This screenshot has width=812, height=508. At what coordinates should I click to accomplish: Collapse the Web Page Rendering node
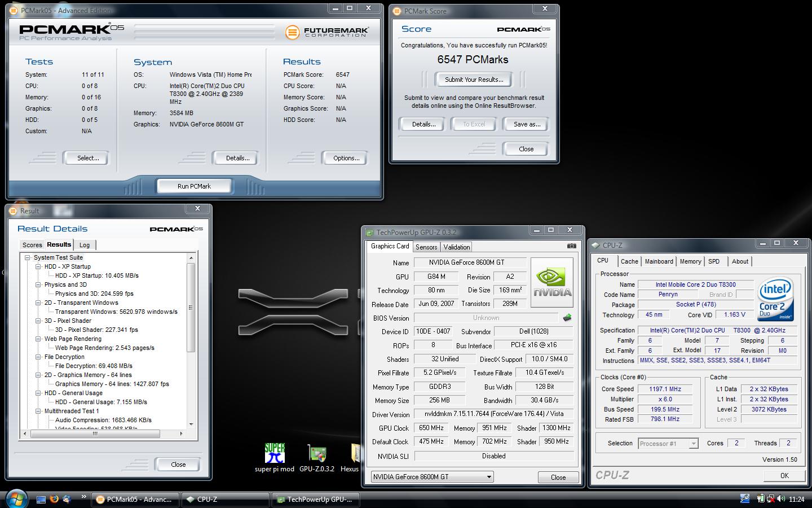coord(38,339)
